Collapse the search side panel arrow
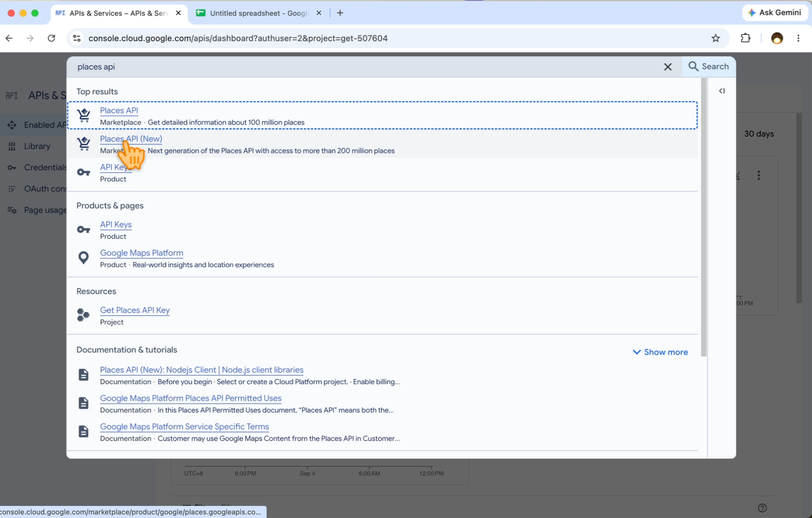812x518 pixels. point(722,91)
